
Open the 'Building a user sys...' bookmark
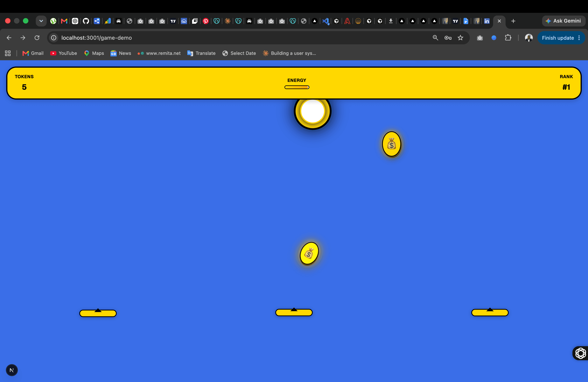point(289,53)
